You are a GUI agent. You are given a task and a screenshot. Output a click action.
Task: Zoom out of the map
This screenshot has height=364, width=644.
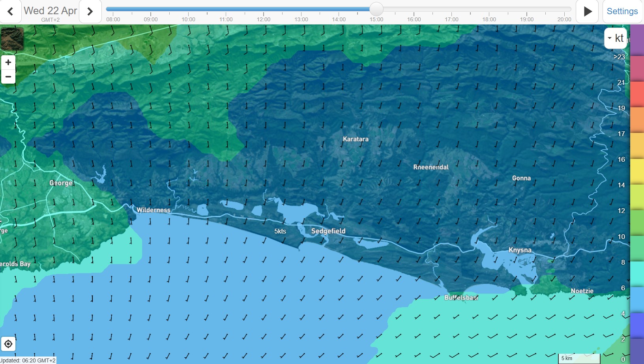8,77
